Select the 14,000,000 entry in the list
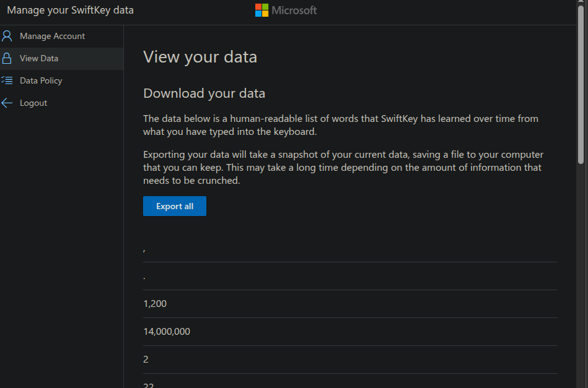The height and width of the screenshot is (388, 588). [167, 332]
